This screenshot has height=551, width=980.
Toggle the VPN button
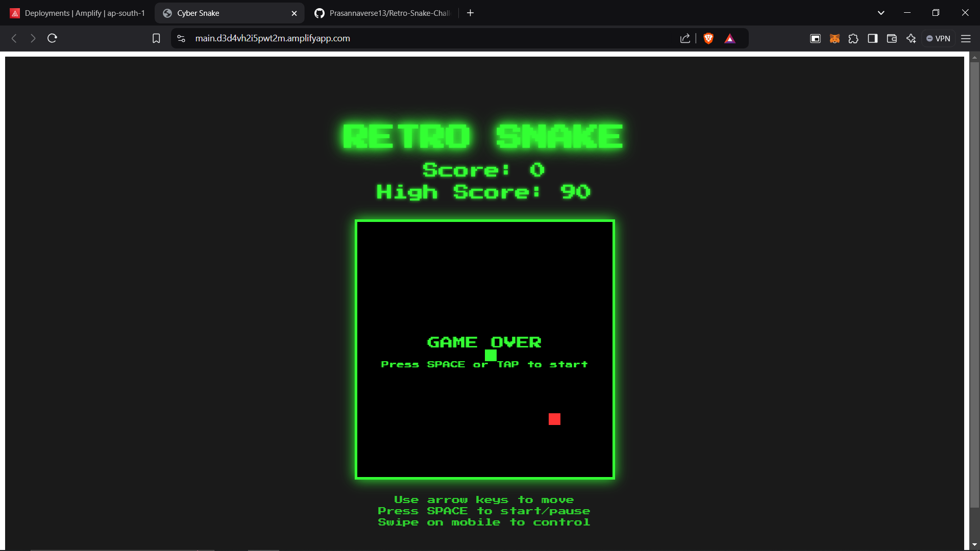point(938,38)
